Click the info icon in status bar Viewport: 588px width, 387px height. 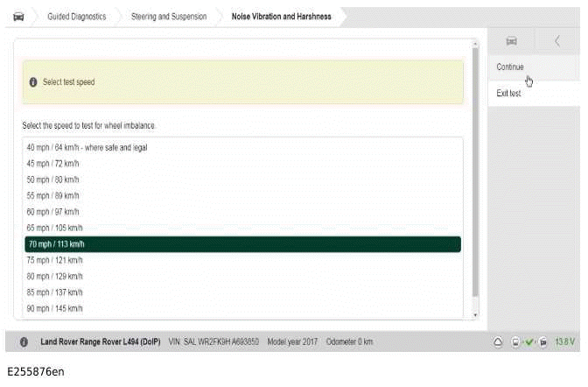tap(24, 341)
